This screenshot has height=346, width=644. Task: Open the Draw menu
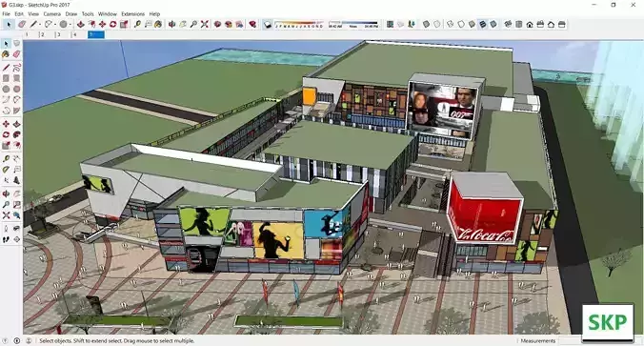(71, 14)
